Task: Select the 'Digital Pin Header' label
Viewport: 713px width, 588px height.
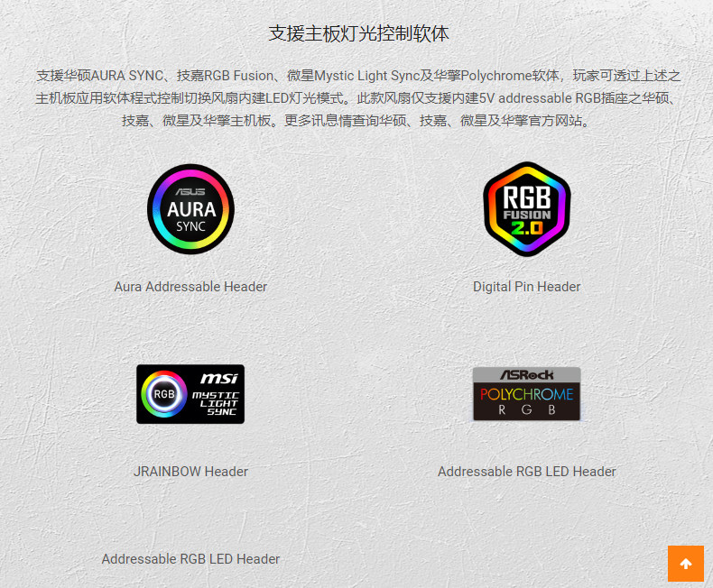Action: pos(526,287)
